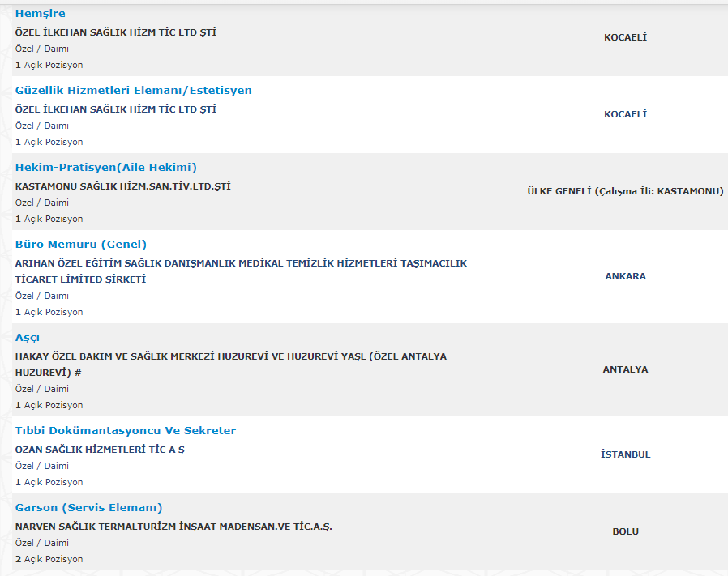Viewport: 728px width, 576px height.
Task: Select the ANTALYA location label
Action: pos(625,369)
